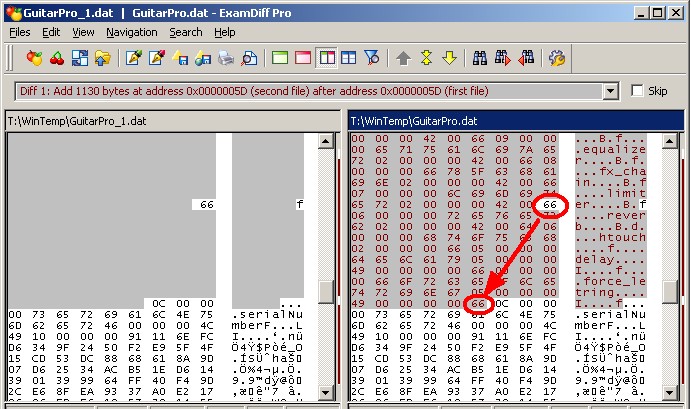Screen dimensions: 691x409
Task: Toggle the four-pane grid layout icon
Action: coord(349,58)
